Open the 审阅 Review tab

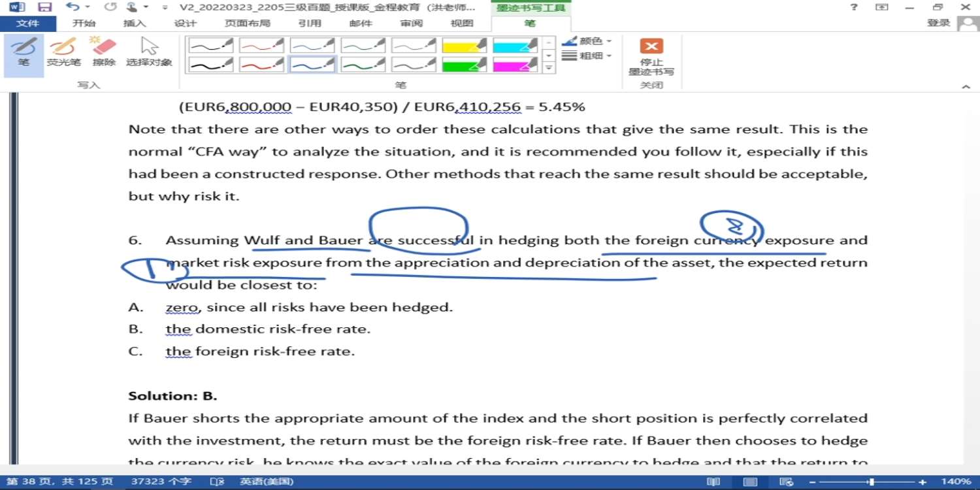[412, 24]
